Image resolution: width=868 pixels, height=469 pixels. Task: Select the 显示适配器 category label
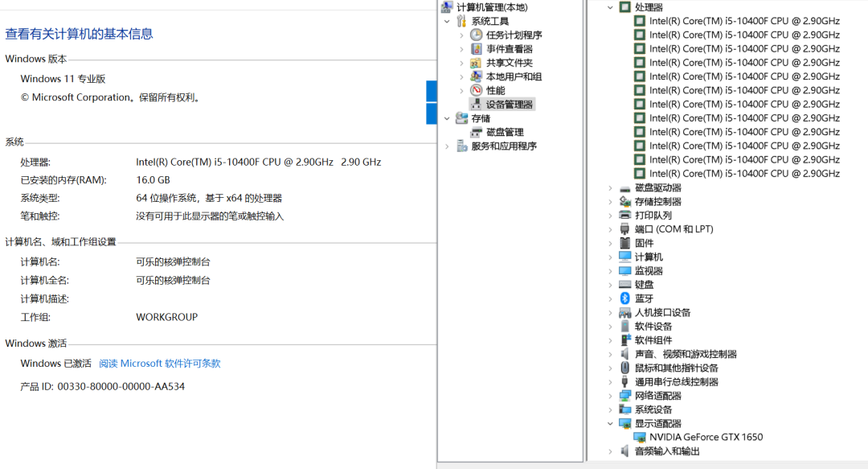[x=657, y=423]
